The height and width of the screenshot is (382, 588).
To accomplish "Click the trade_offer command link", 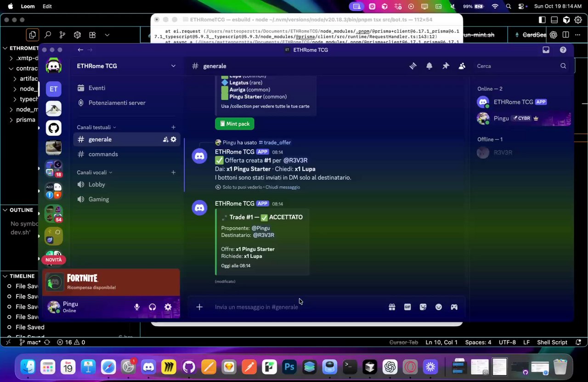I will [275, 143].
